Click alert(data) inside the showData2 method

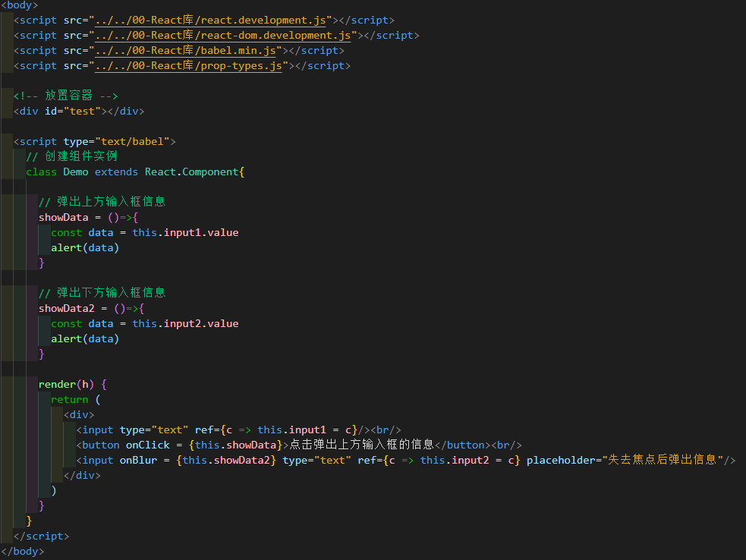click(85, 338)
